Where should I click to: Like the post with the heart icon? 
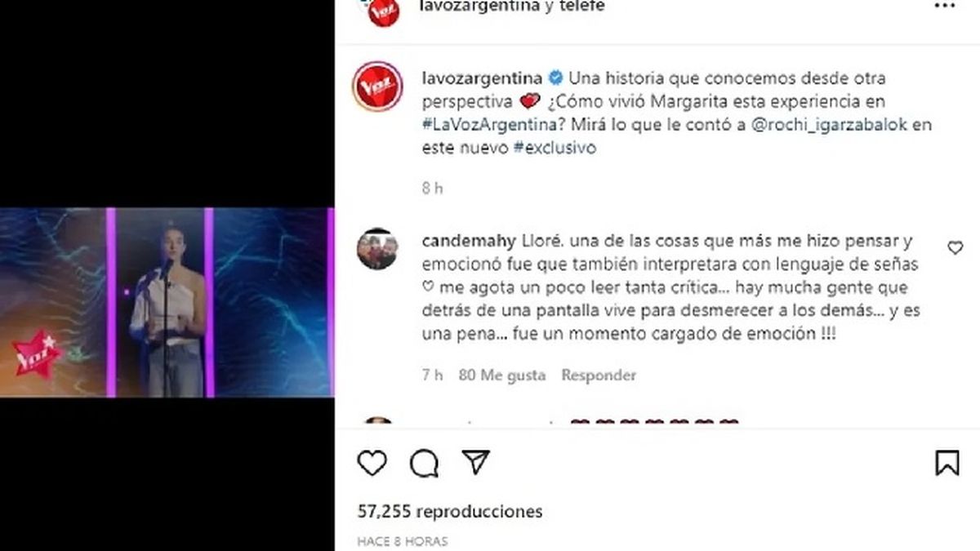[x=372, y=464]
